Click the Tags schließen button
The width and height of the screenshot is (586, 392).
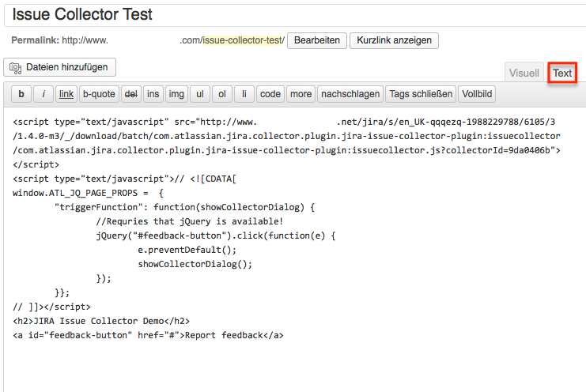(x=421, y=94)
